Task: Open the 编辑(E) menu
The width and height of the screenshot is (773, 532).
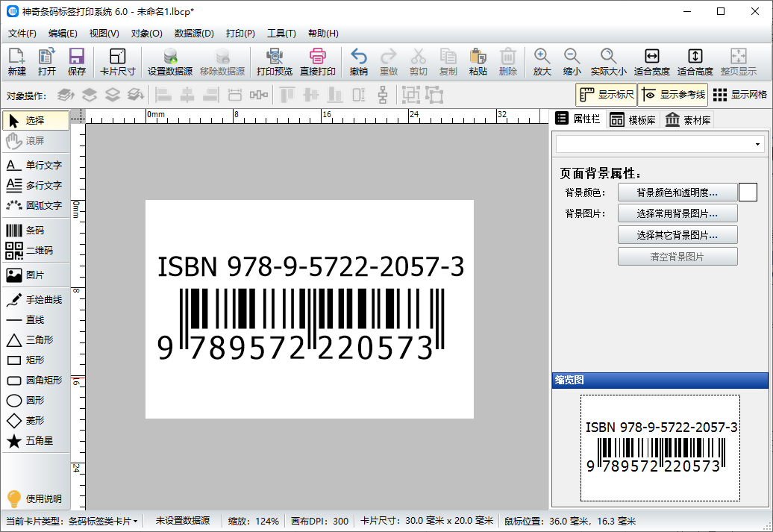Action: point(63,34)
